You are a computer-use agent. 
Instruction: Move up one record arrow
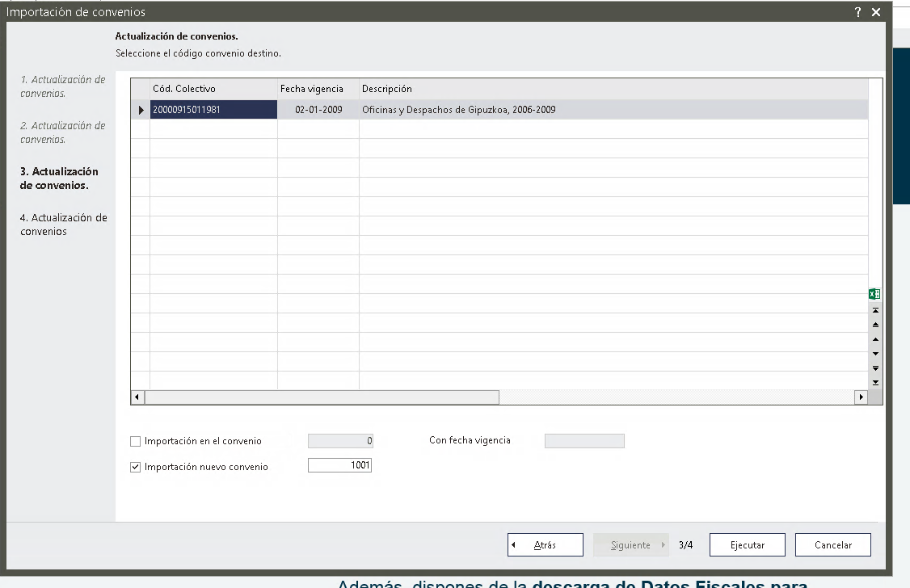(875, 339)
